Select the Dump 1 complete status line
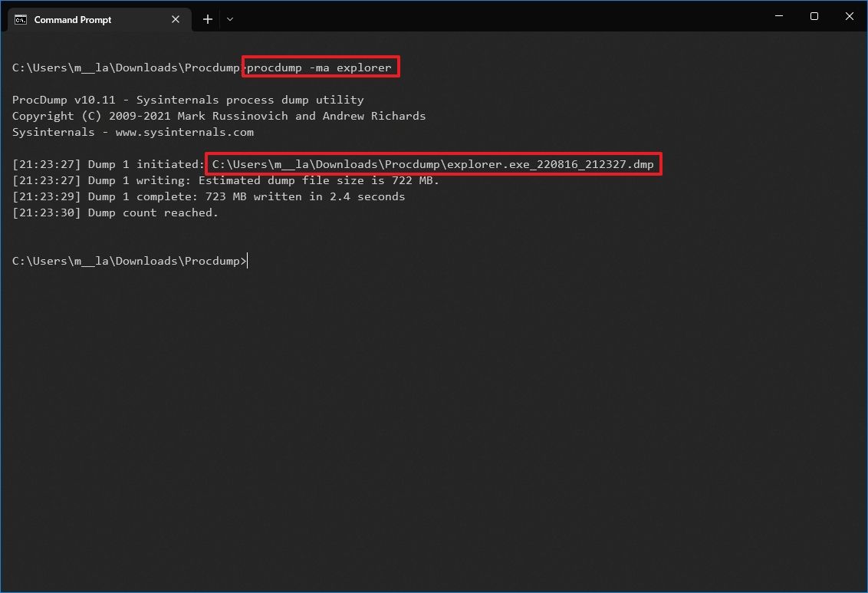 (x=208, y=196)
